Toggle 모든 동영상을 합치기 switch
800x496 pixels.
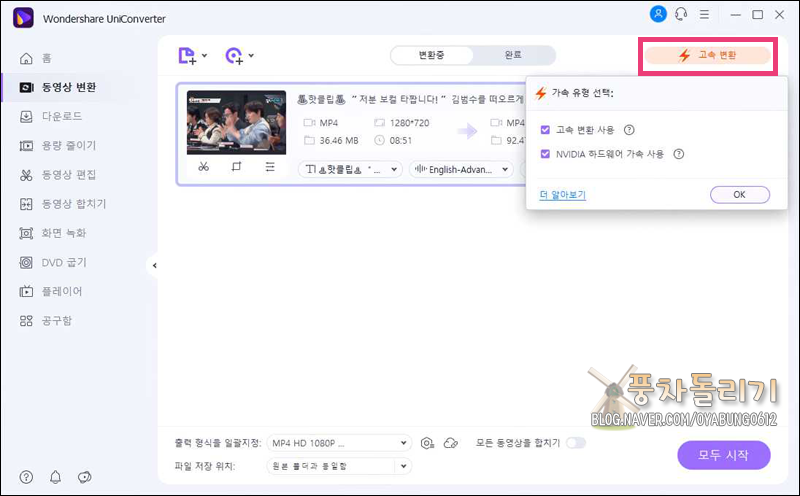point(576,443)
